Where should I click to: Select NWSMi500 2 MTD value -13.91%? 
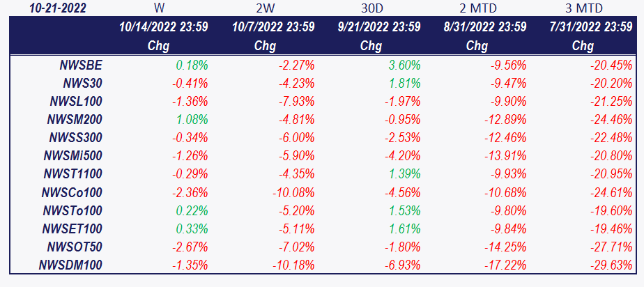pos(505,156)
